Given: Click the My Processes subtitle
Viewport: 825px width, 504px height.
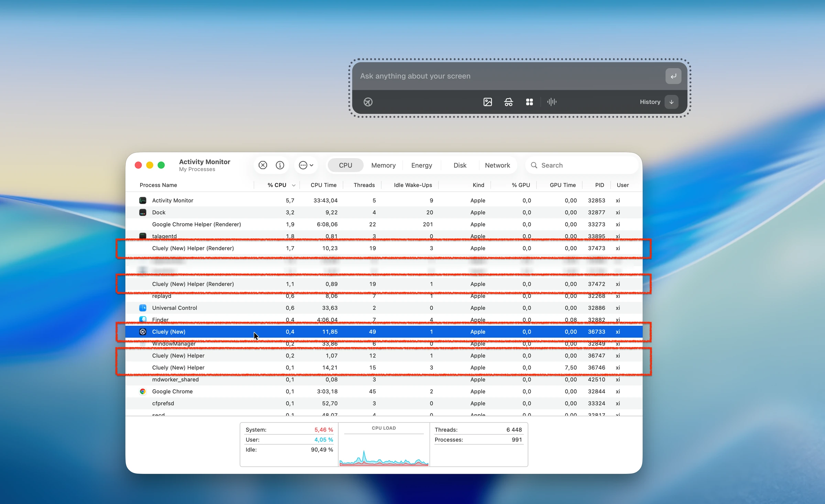Looking at the screenshot, I should click(197, 169).
